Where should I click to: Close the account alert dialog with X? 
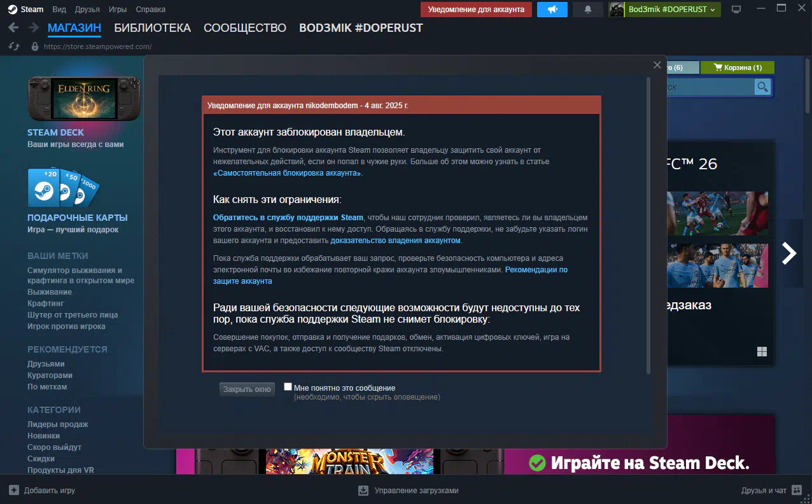(x=657, y=65)
